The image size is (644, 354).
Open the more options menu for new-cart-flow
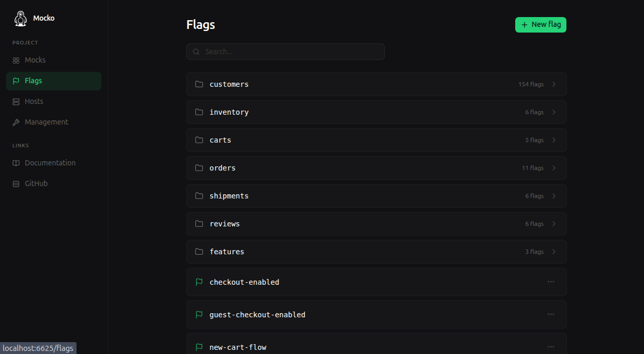click(551, 347)
